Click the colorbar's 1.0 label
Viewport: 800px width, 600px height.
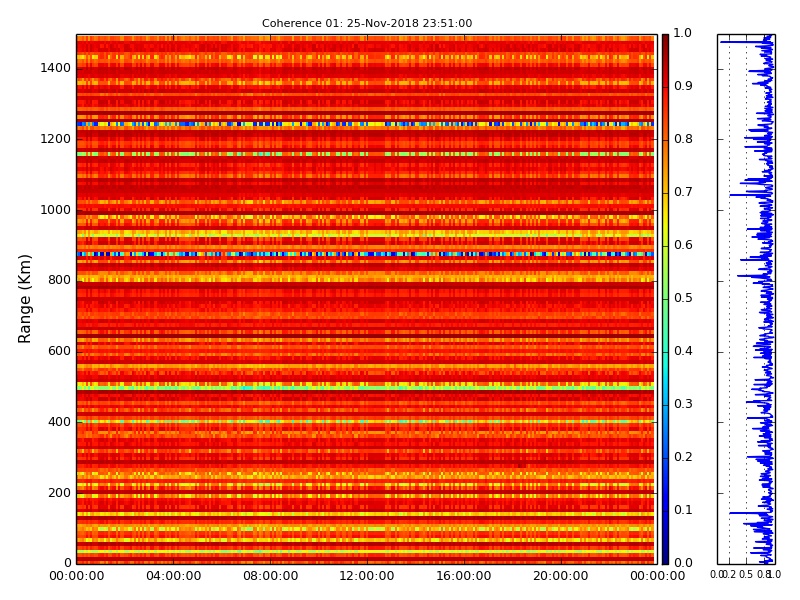tap(683, 33)
